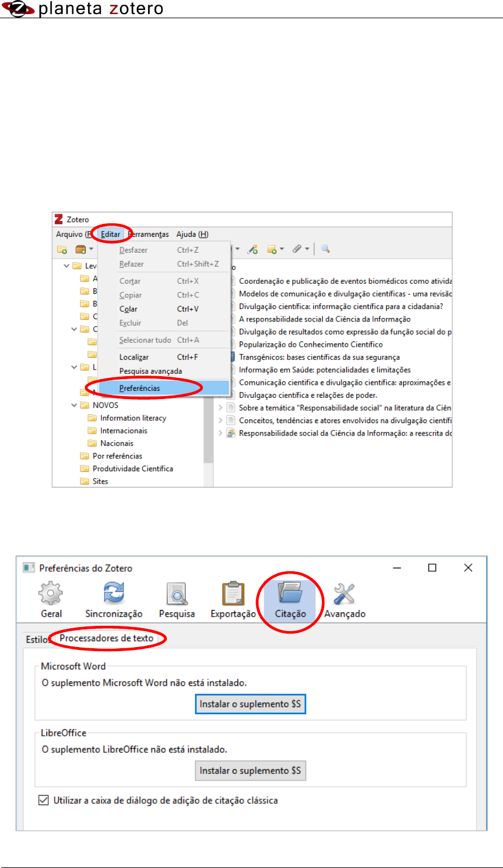
Task: Install the Microsoft Word supplement
Action: (x=250, y=703)
